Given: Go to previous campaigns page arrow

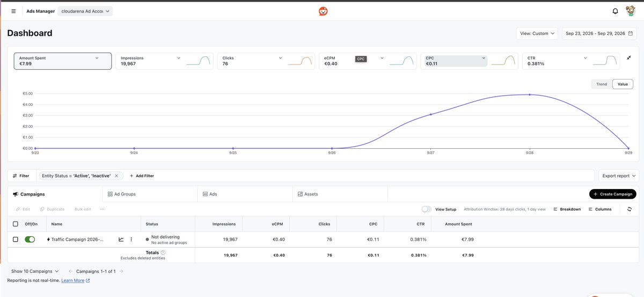Looking at the screenshot, I should 71,271.
